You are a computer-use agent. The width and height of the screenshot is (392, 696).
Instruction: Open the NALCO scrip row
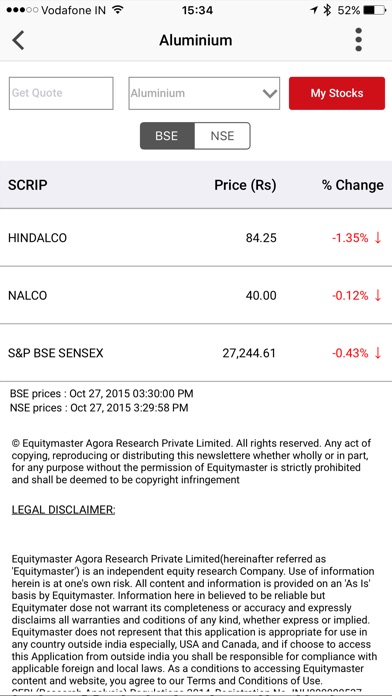click(x=196, y=295)
